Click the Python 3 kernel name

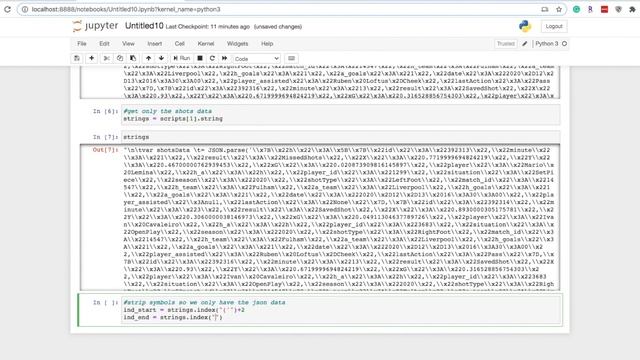coord(547,44)
